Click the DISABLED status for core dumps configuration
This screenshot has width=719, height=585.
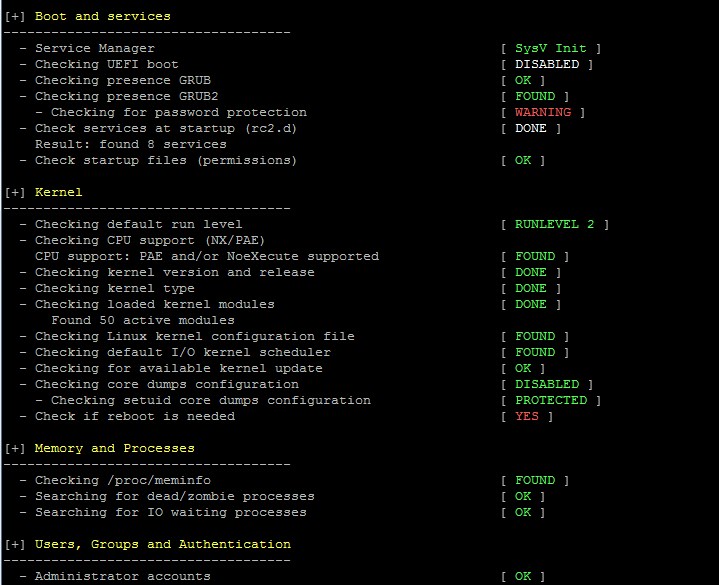coord(546,384)
